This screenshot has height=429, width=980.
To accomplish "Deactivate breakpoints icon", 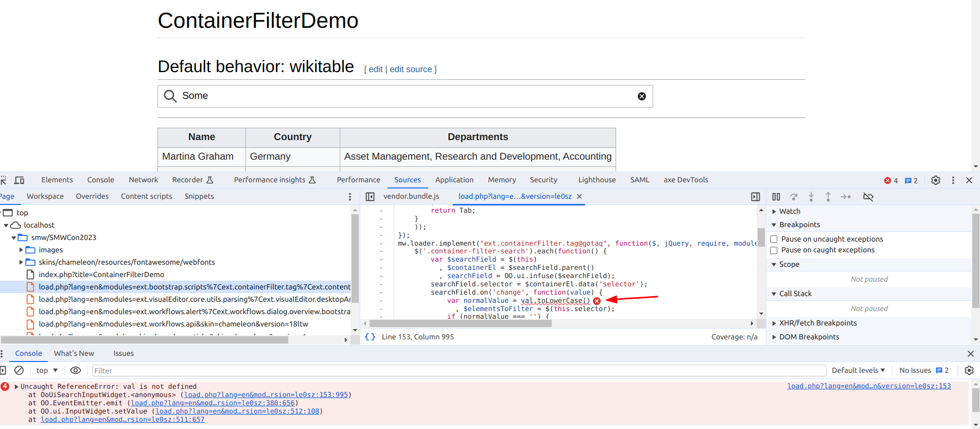I will point(868,197).
